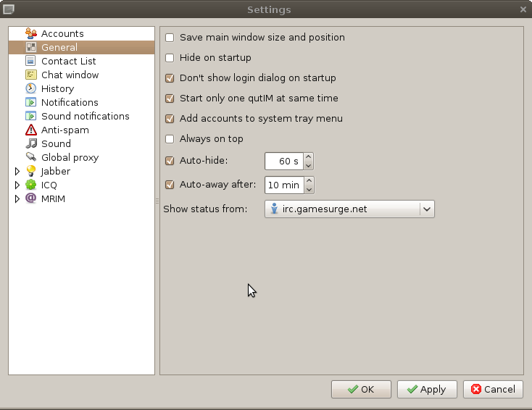Click the Jabber lightbulb icon
The width and height of the screenshot is (532, 410).
31,171
